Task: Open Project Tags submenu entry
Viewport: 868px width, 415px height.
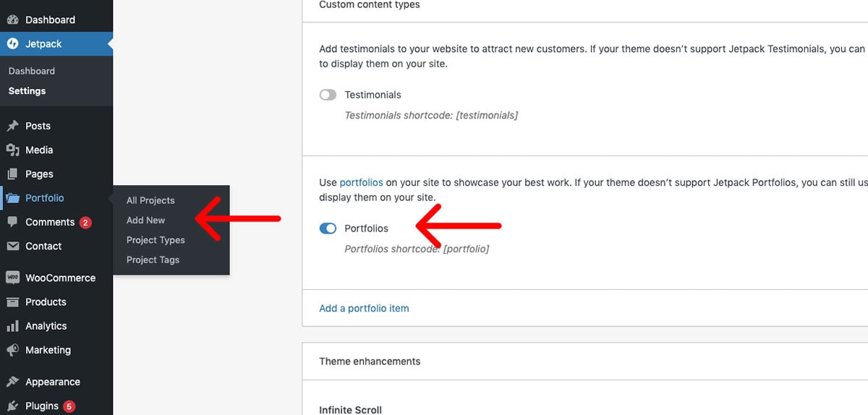Action: pyautogui.click(x=153, y=260)
